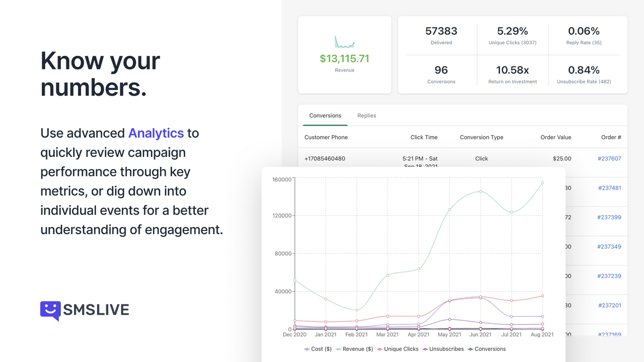The image size is (644, 362).
Task: Open order #237349
Action: [609, 247]
